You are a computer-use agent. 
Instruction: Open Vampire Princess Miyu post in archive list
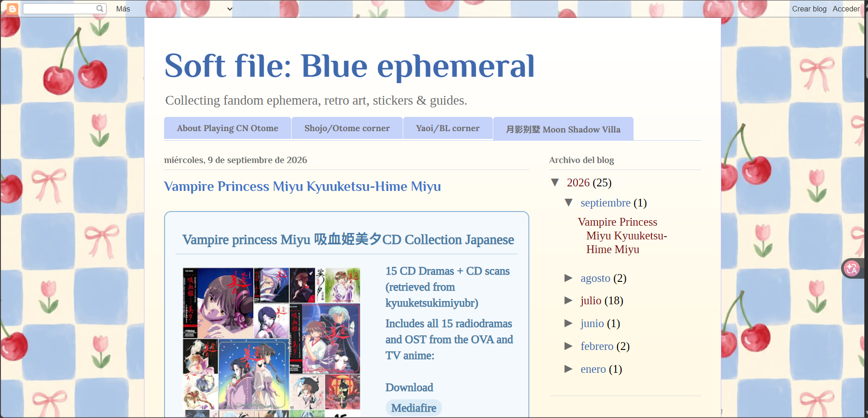coord(622,236)
